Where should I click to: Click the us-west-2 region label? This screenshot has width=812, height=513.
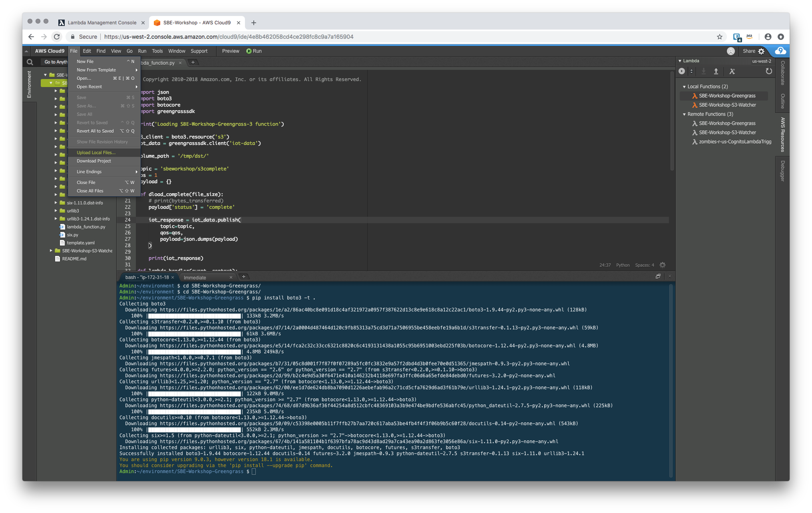coord(761,61)
